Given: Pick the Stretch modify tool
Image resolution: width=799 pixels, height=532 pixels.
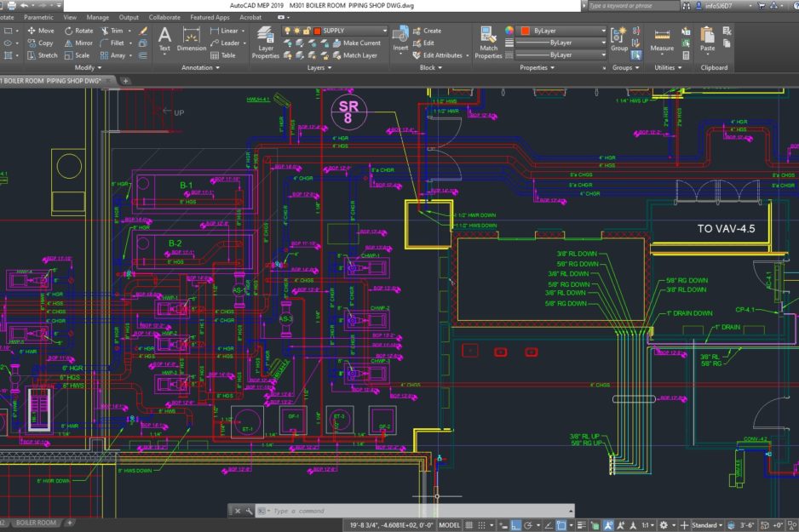Looking at the screenshot, I should pos(42,55).
